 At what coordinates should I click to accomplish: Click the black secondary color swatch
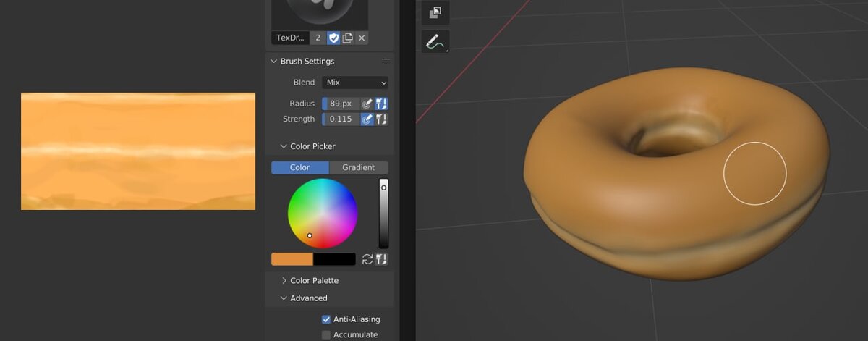coord(334,259)
